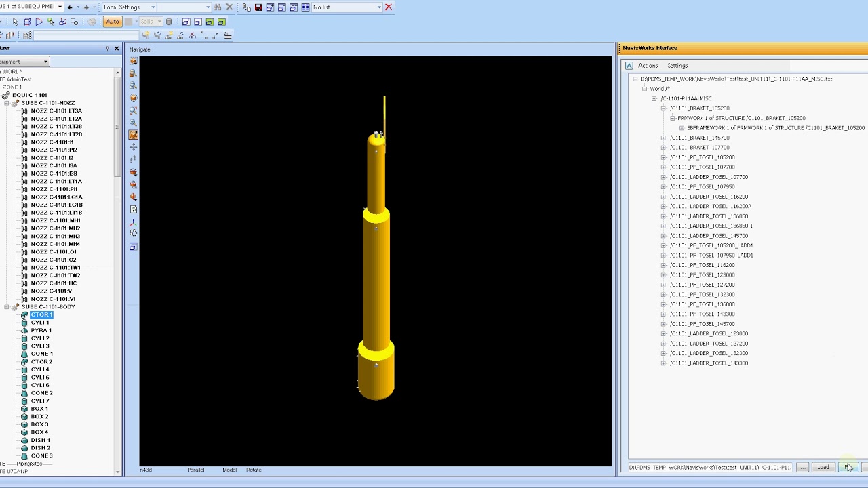Click the back arrow in history toolbar
The width and height of the screenshot is (868, 488).
click(70, 7)
